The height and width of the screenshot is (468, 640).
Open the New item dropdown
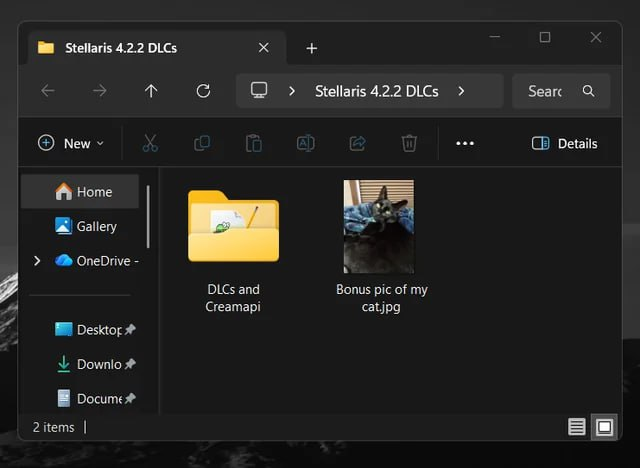coord(71,143)
